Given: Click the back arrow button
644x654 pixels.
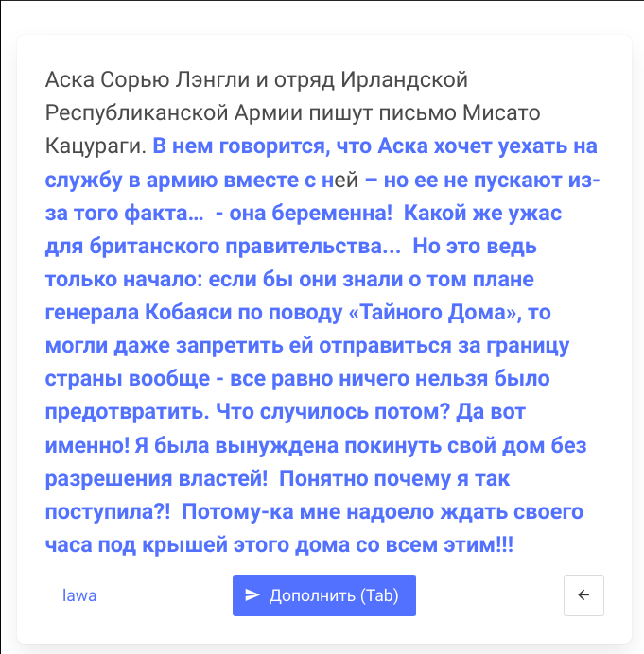Looking at the screenshot, I should coord(583,595).
